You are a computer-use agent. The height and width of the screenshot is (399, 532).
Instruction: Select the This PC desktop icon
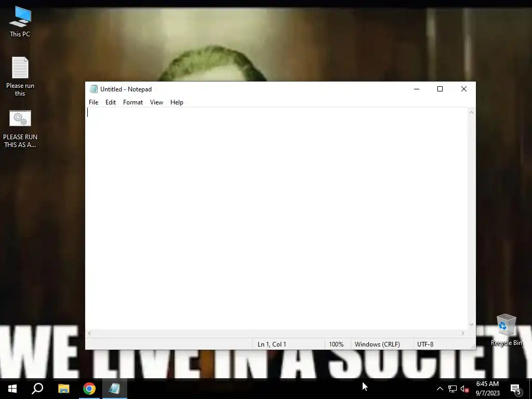click(x=20, y=21)
